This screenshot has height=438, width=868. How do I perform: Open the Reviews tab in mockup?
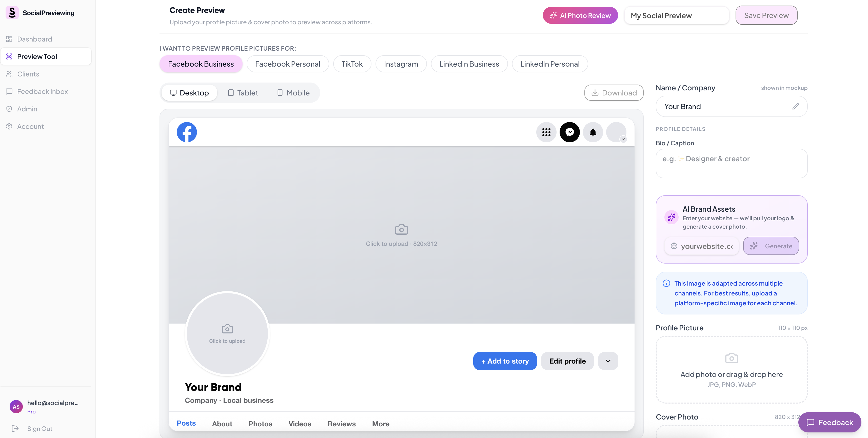341,424
